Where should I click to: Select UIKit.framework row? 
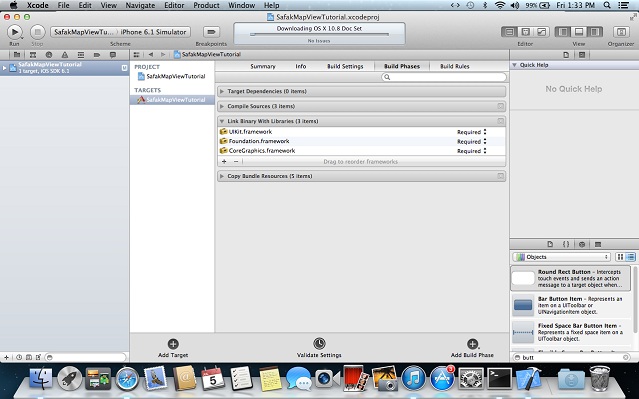click(361, 132)
